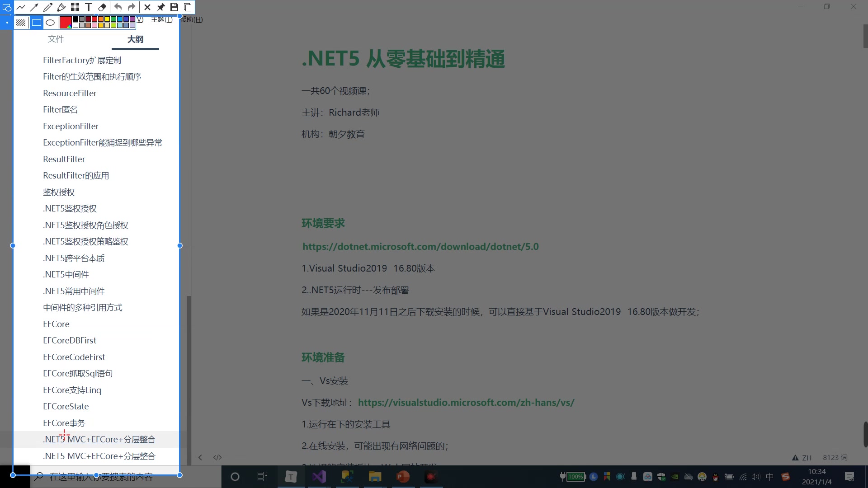Toggle source code mode icon
Screen dimensions: 868x488
click(x=217, y=457)
